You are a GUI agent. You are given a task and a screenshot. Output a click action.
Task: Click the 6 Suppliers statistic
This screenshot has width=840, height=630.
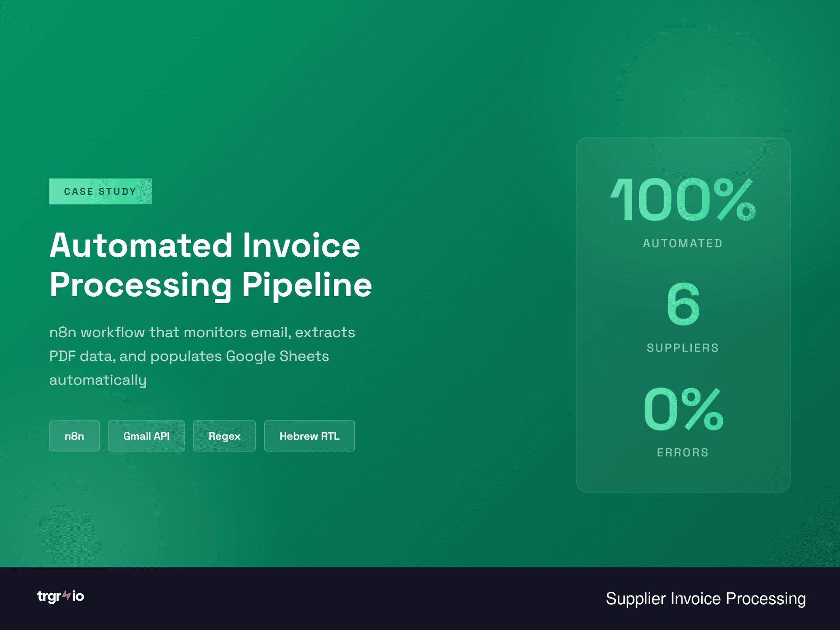[x=683, y=304]
